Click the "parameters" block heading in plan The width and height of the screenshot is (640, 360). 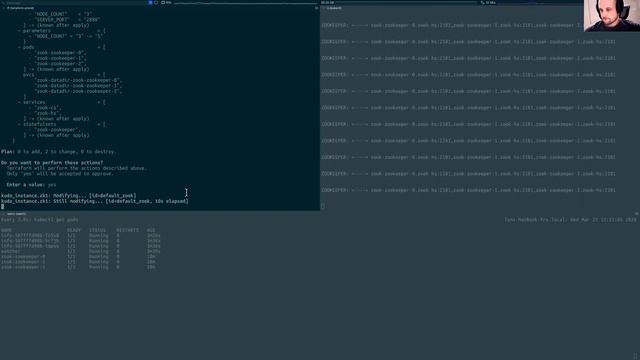click(36, 31)
